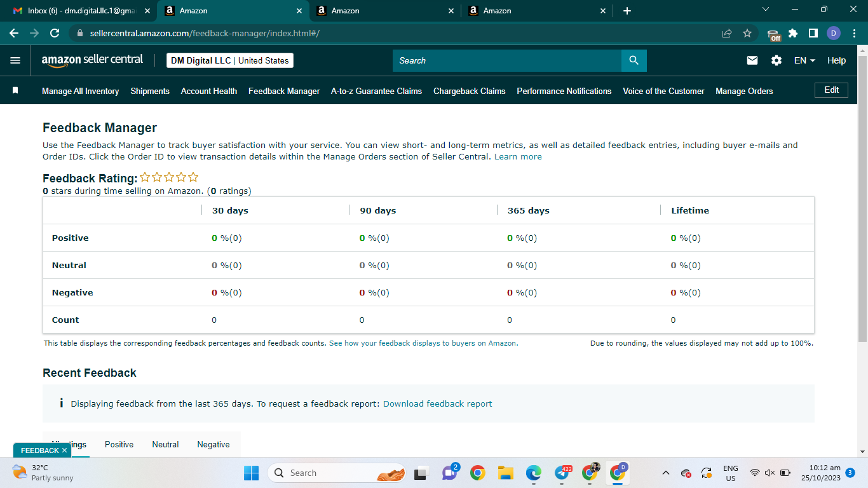Go to Manage All Inventory

(x=81, y=91)
